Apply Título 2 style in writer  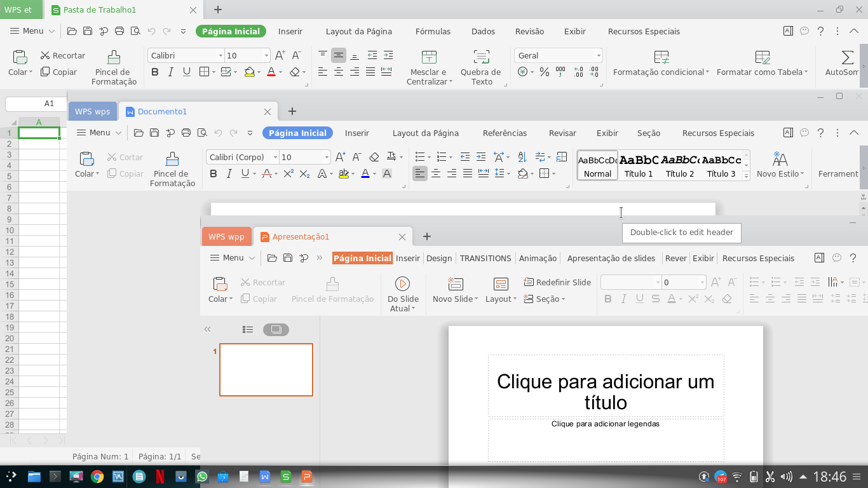pos(680,166)
